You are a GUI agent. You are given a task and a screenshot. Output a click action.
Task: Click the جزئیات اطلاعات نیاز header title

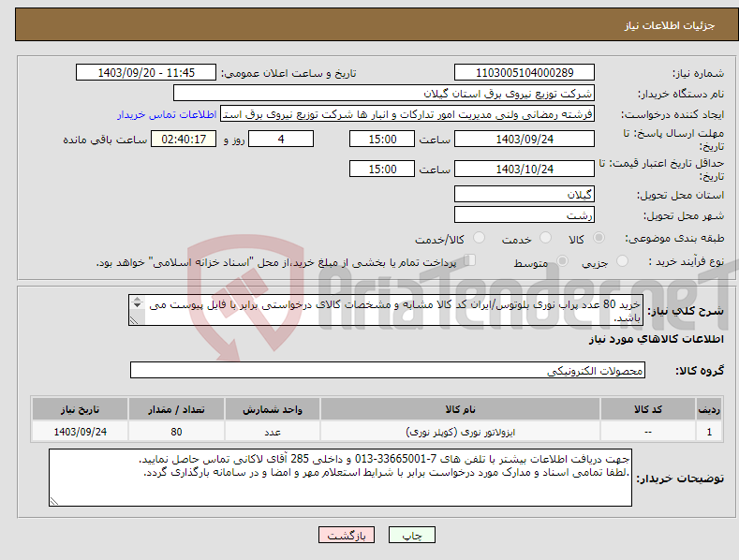[x=670, y=25]
